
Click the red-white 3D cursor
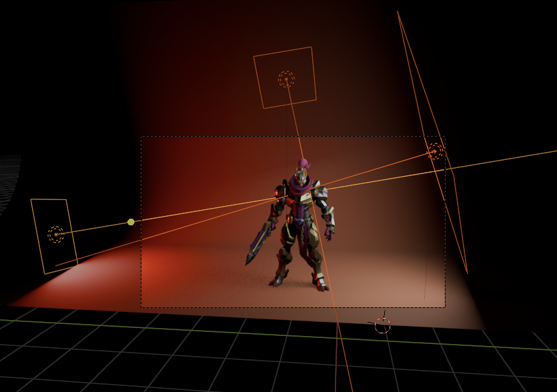pyautogui.click(x=383, y=325)
